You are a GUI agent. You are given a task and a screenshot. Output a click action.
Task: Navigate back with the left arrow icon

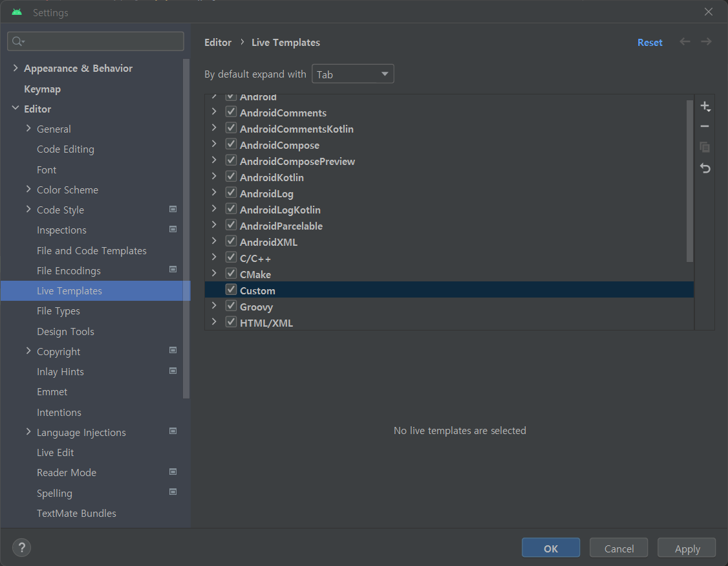pyautogui.click(x=685, y=42)
